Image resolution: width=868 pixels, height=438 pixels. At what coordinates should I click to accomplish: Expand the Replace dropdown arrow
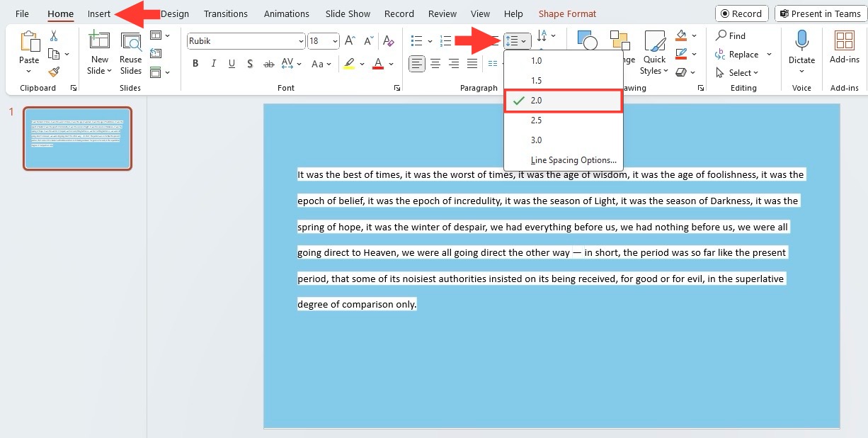[x=769, y=55]
